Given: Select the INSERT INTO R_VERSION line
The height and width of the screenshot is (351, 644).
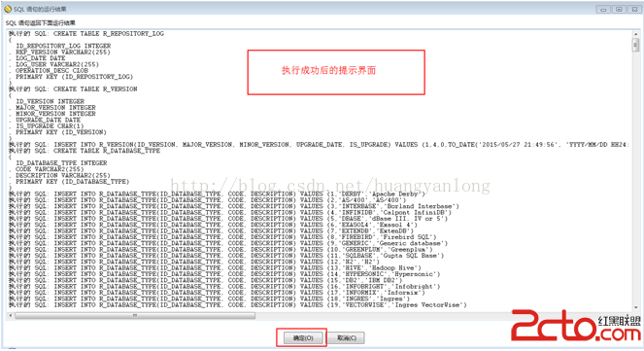Looking at the screenshot, I should (x=319, y=145).
